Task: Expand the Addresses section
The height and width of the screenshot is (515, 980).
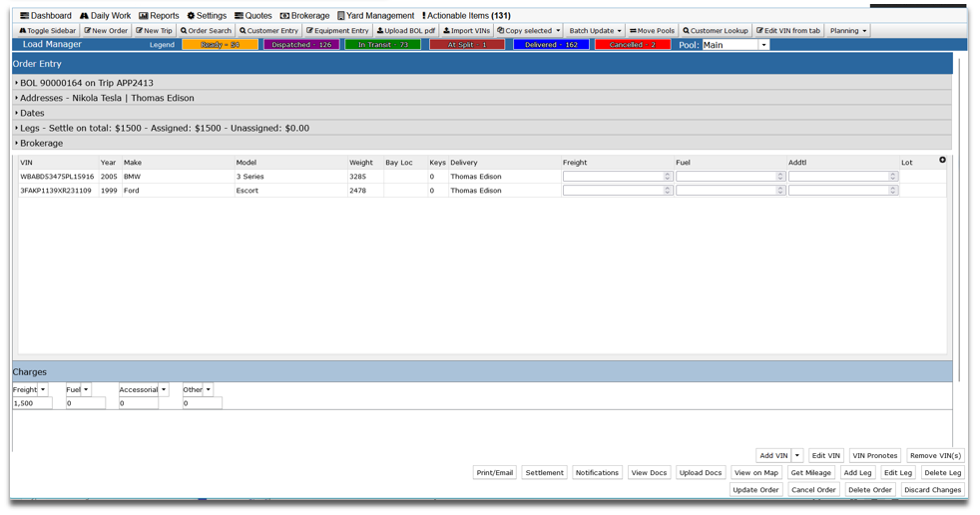Action: point(482,98)
